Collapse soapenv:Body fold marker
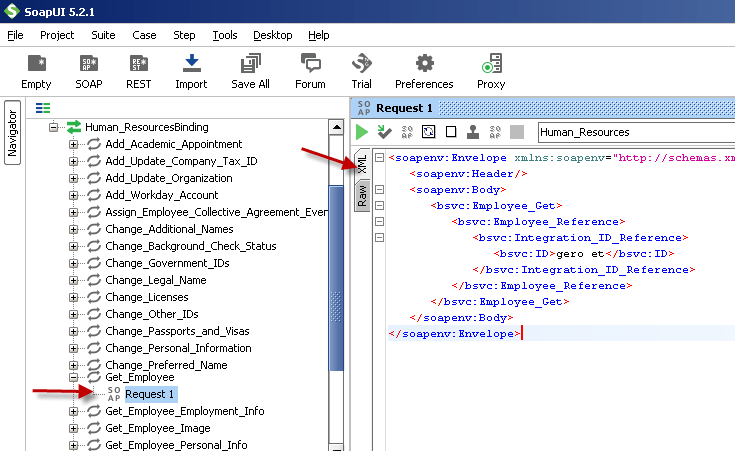The height and width of the screenshot is (451, 735). tap(380, 189)
